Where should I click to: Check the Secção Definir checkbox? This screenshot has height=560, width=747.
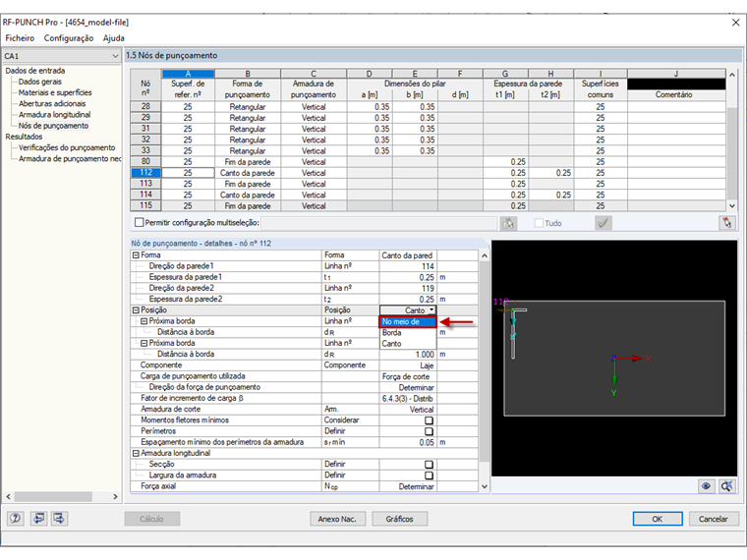click(429, 465)
